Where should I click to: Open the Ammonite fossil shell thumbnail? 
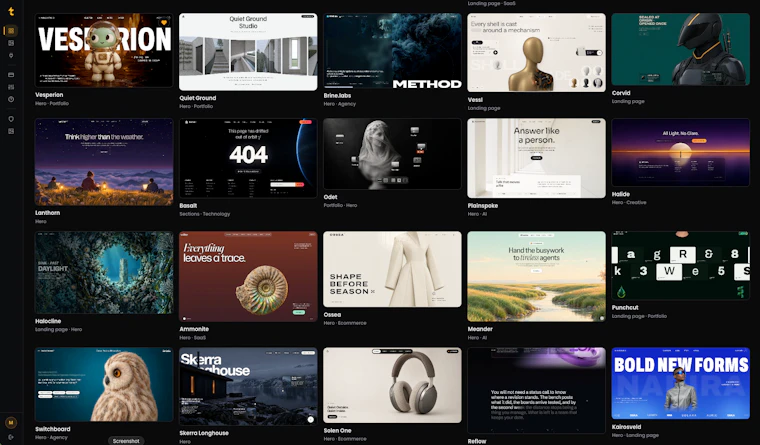(248, 276)
